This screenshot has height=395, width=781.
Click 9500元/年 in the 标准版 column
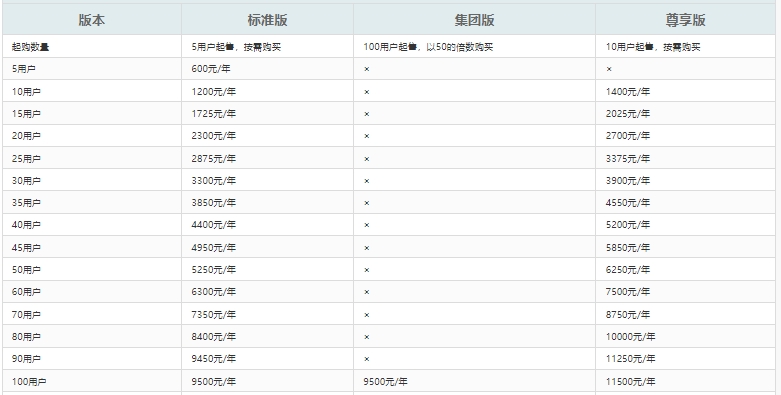click(213, 382)
